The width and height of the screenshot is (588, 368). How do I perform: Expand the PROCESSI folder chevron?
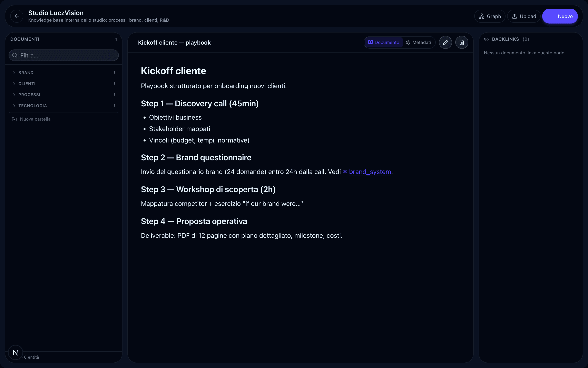click(x=14, y=94)
